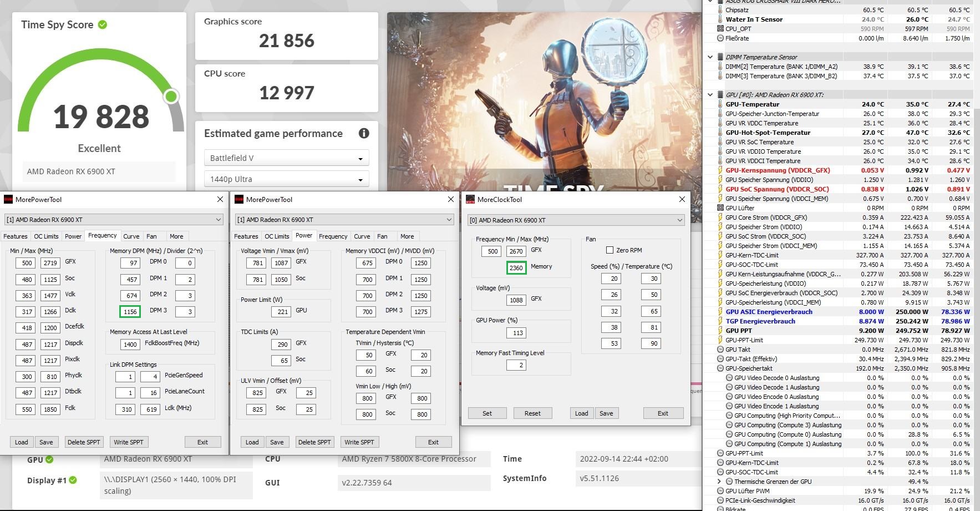Open the Battlefield V game dropdown

(287, 158)
